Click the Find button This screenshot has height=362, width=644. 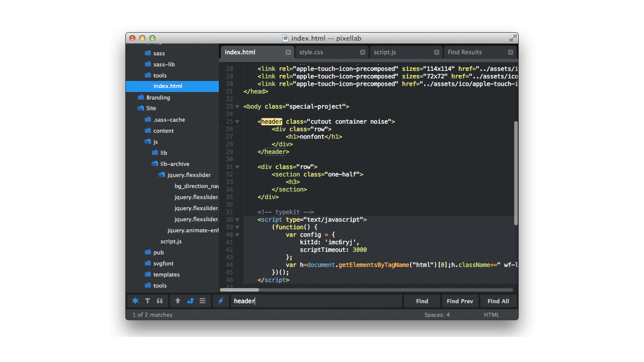point(422,301)
